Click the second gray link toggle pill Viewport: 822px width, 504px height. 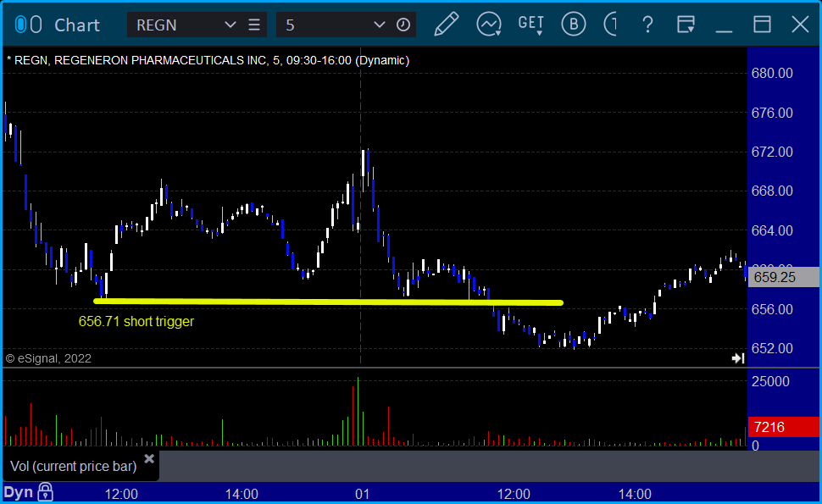(x=36, y=25)
